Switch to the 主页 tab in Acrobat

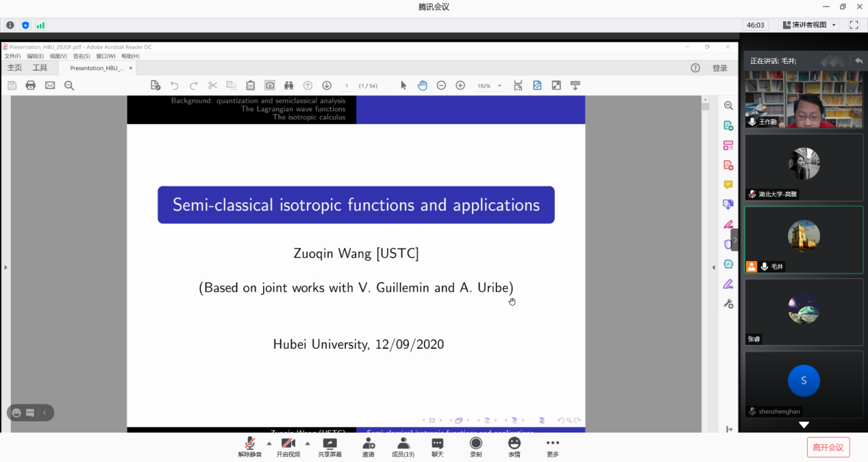click(14, 68)
